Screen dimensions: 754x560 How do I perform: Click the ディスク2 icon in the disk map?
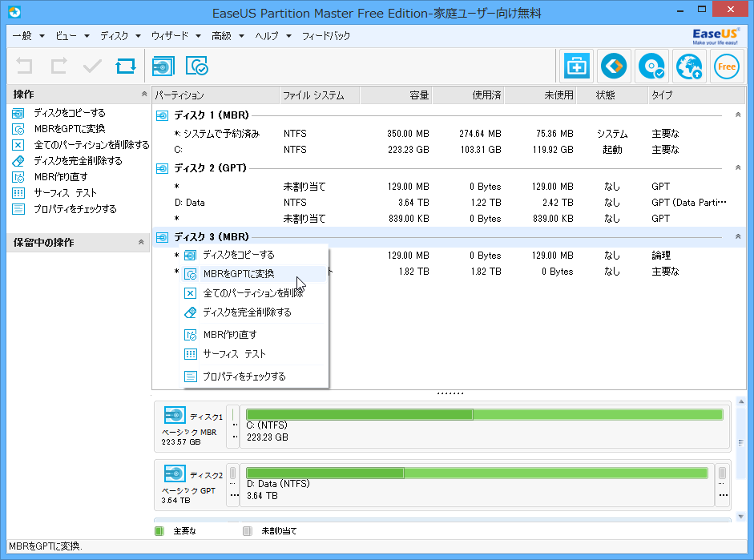coord(174,473)
